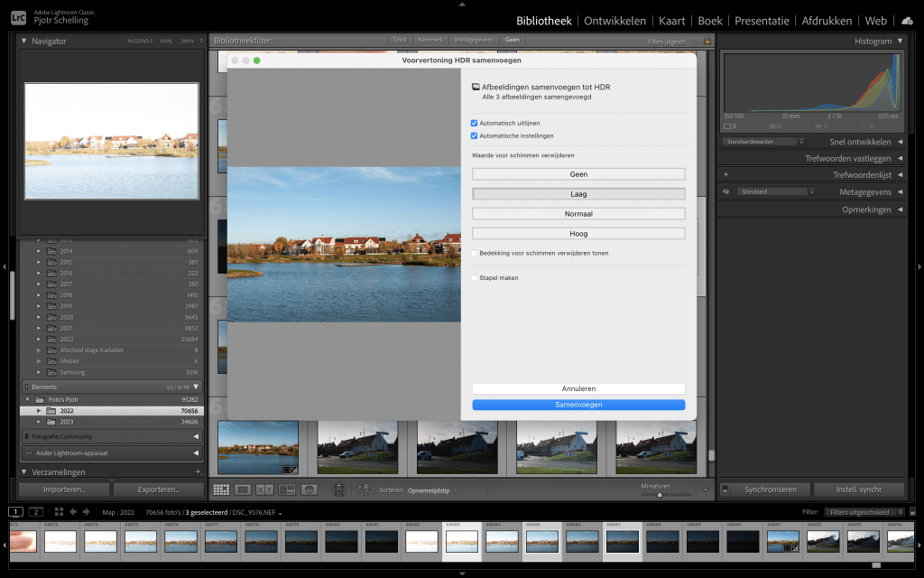This screenshot has width=924, height=578.
Task: Click the filter lock icon in the filter bar
Action: [x=707, y=41]
